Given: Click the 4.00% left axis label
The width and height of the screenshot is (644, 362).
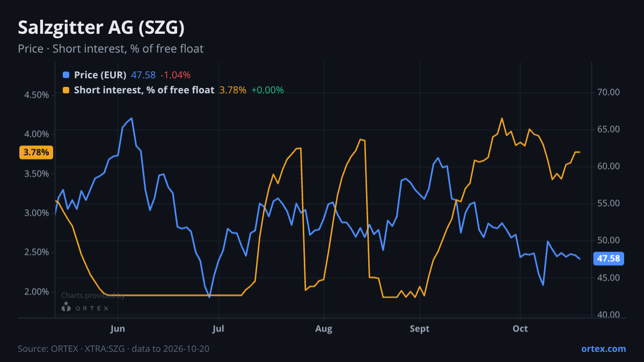Looking at the screenshot, I should [x=36, y=134].
